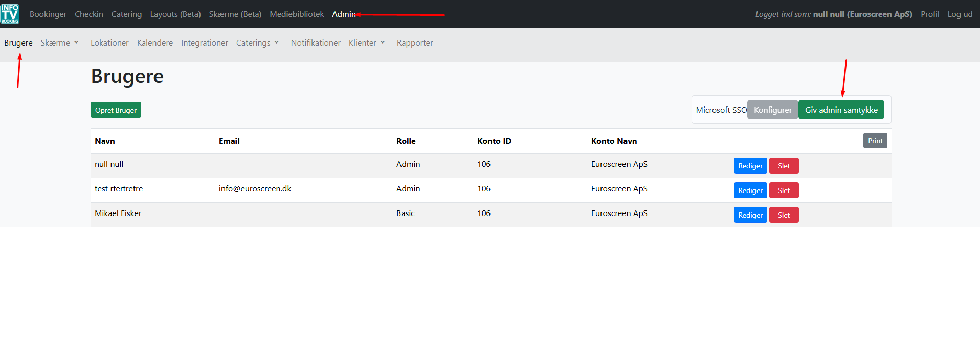Screen dimensions: 980x363
Task: Click Rediger for Mikael Fisker
Action: pyautogui.click(x=750, y=215)
